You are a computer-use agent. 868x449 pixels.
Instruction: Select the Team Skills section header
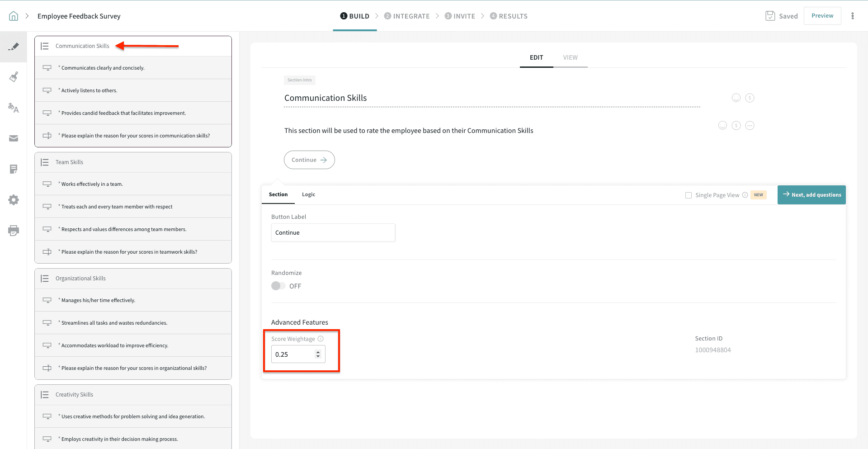[69, 162]
